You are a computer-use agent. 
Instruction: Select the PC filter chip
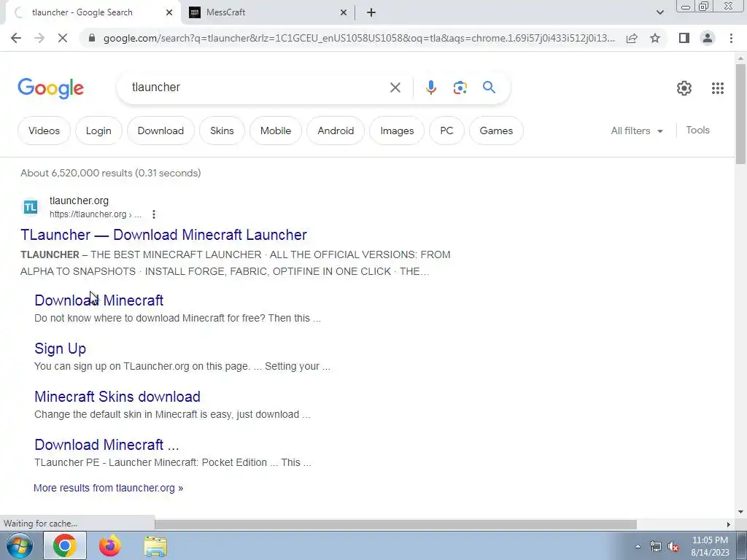pos(446,131)
